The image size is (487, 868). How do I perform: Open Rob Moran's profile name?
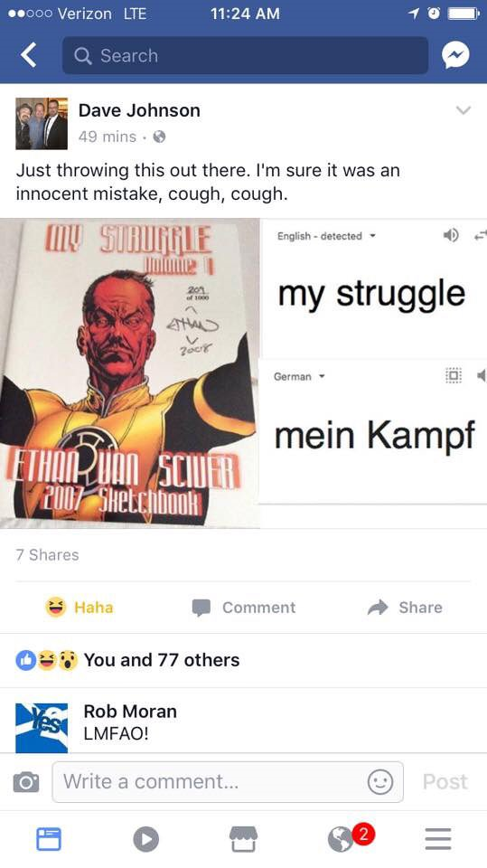click(x=130, y=712)
